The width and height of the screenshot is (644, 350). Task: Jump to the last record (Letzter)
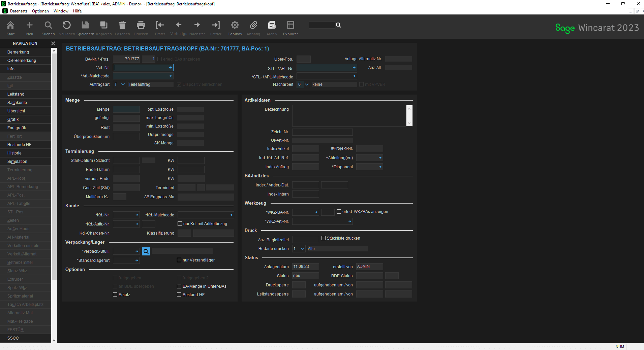(x=216, y=25)
